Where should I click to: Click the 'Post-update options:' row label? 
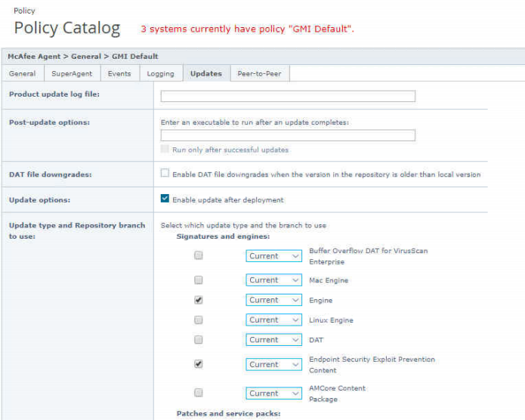[49, 122]
